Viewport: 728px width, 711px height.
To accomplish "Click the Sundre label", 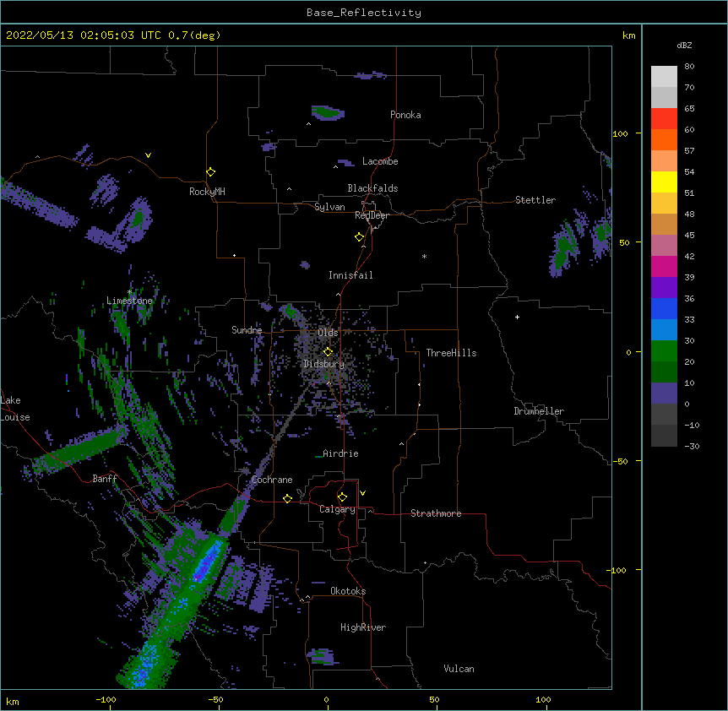I will click(x=247, y=330).
